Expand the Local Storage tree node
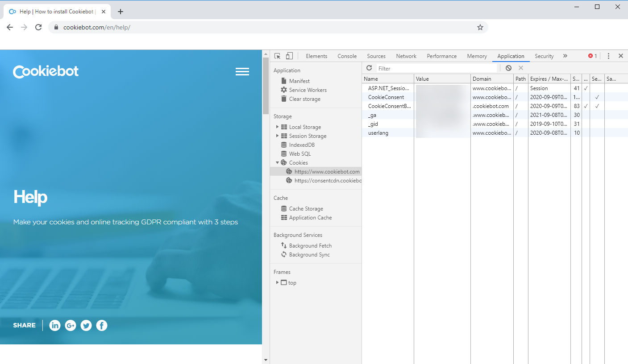This screenshot has width=628, height=364. [277, 127]
